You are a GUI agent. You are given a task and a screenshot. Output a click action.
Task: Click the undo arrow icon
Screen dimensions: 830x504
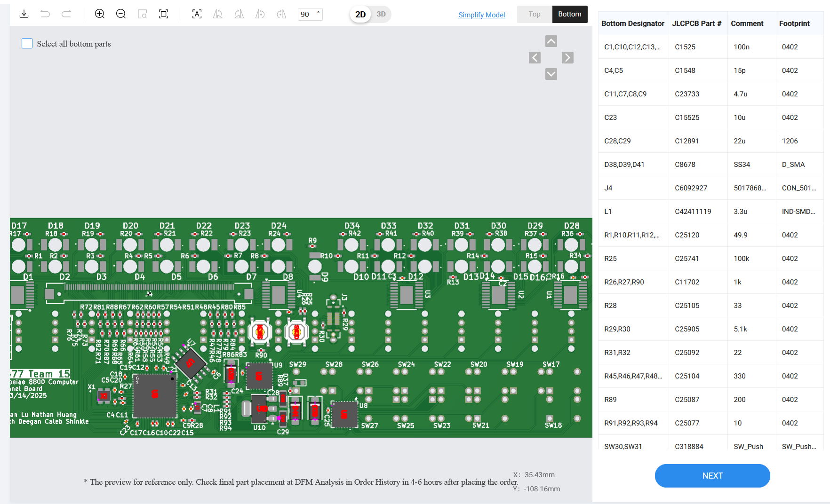point(45,14)
